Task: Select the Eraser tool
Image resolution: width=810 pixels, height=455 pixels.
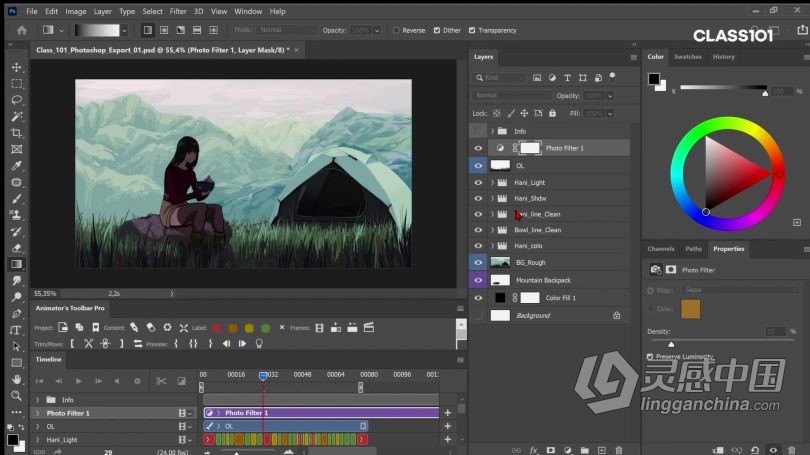Action: tap(17, 248)
